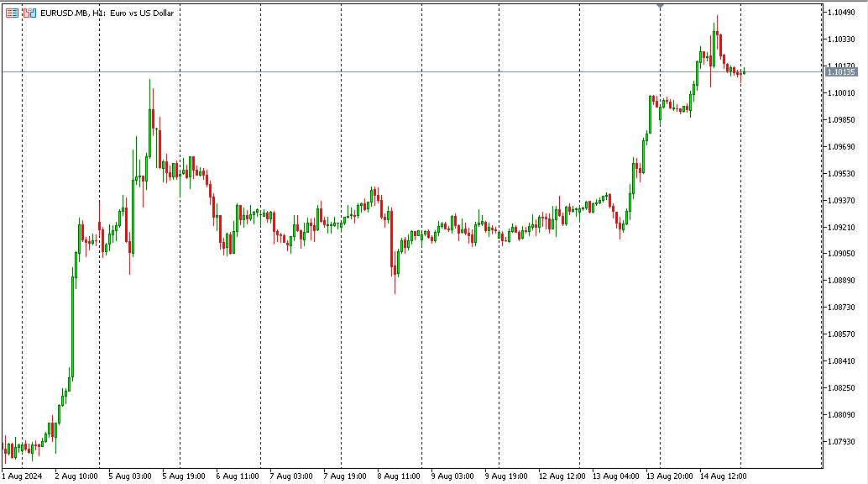Click the current price label 1.10135
Screen dimensions: 868x484
[841, 72]
